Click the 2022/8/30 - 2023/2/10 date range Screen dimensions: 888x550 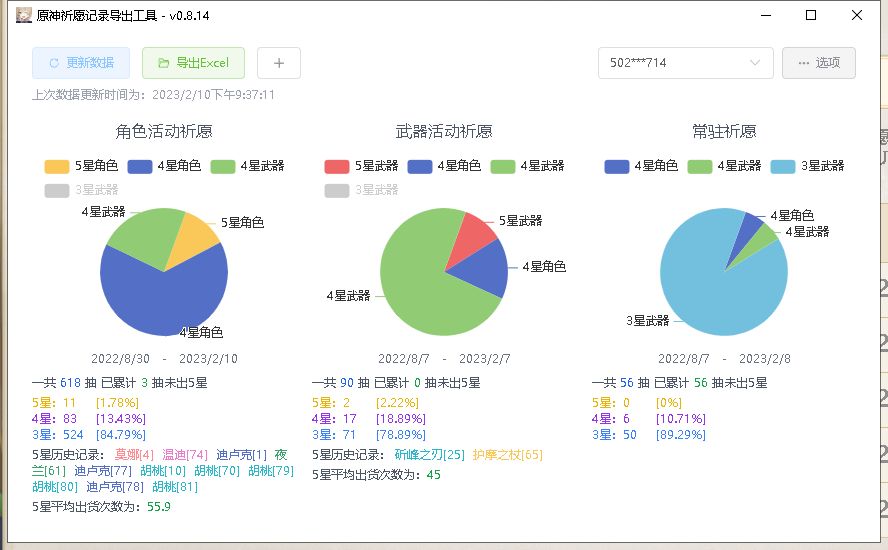tap(164, 359)
